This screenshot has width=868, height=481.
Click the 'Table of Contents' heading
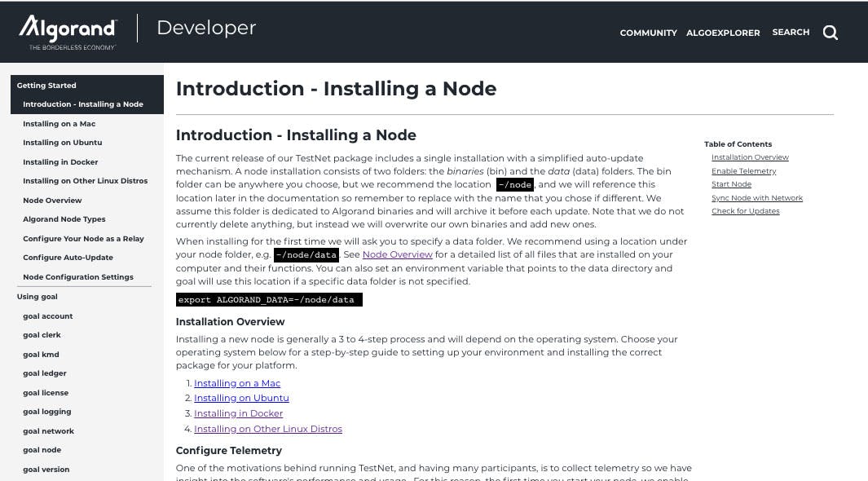click(738, 144)
